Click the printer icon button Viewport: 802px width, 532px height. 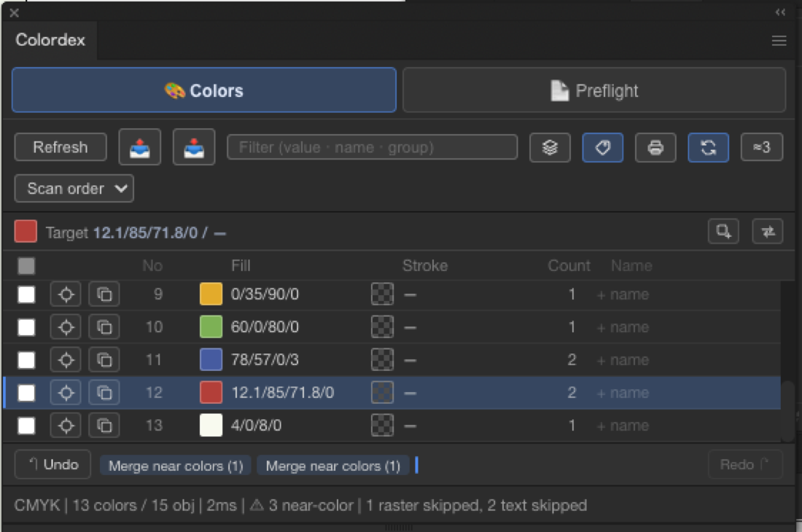[655, 147]
